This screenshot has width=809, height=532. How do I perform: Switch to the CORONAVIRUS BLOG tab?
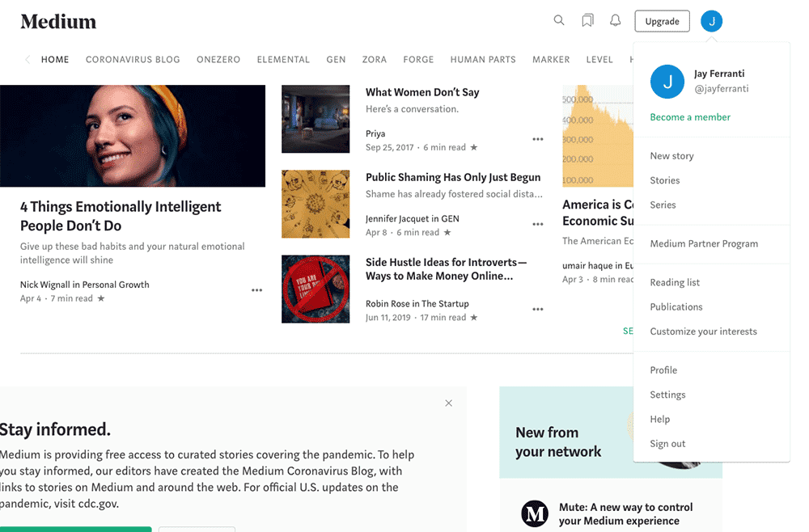tap(132, 59)
